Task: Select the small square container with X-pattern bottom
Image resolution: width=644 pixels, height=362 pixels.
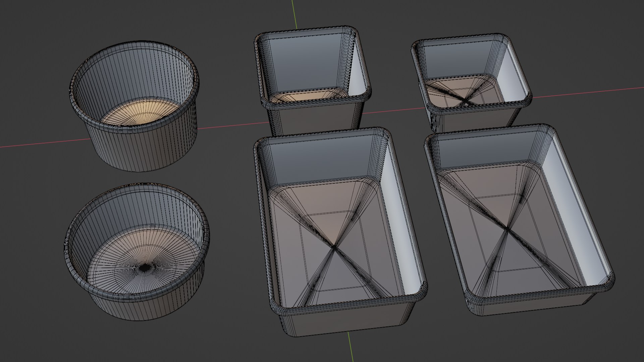Action: (x=471, y=84)
